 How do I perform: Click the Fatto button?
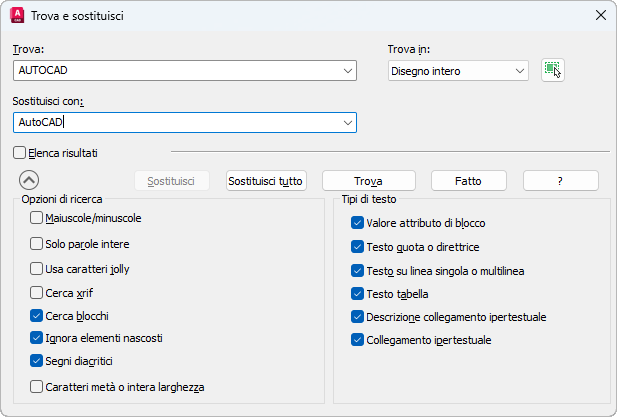[468, 181]
